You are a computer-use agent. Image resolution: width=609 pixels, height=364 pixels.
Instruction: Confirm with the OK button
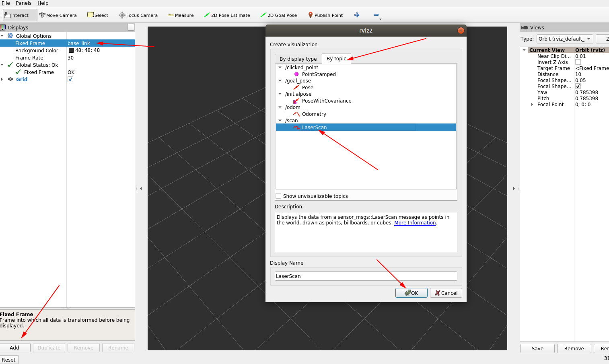pyautogui.click(x=411, y=292)
